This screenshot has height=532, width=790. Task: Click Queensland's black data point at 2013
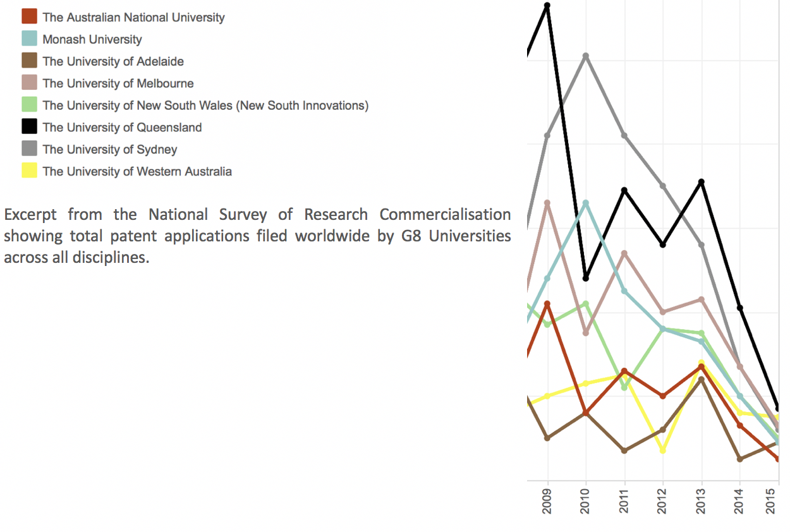click(702, 182)
